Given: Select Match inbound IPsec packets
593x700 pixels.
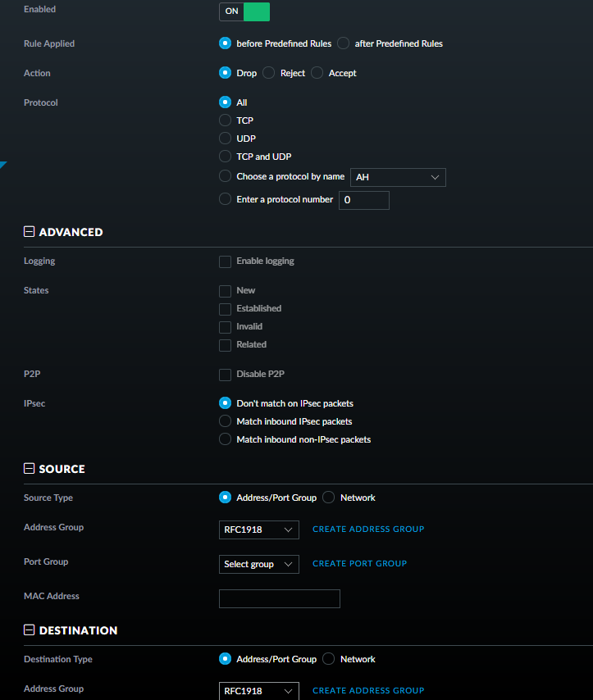Looking at the screenshot, I should click(226, 421).
